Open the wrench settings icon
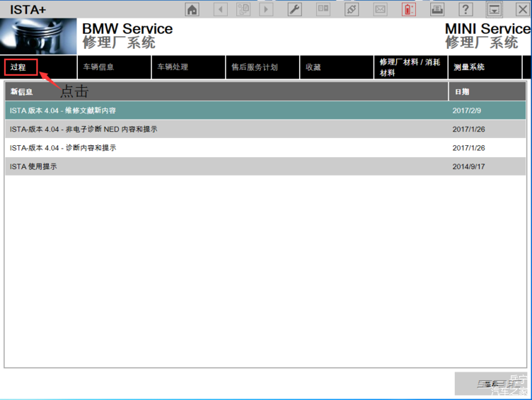 click(294, 9)
